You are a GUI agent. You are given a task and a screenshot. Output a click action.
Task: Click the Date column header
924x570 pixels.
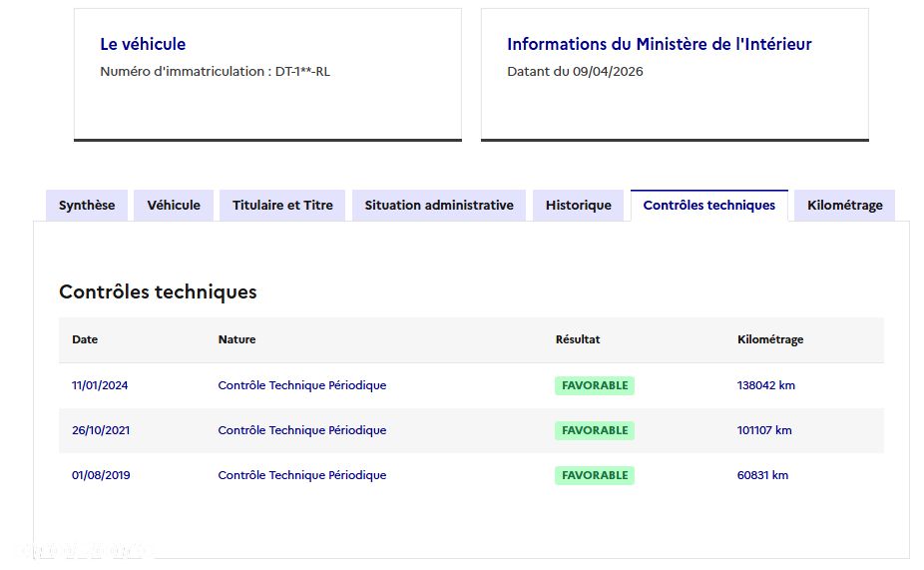click(85, 339)
